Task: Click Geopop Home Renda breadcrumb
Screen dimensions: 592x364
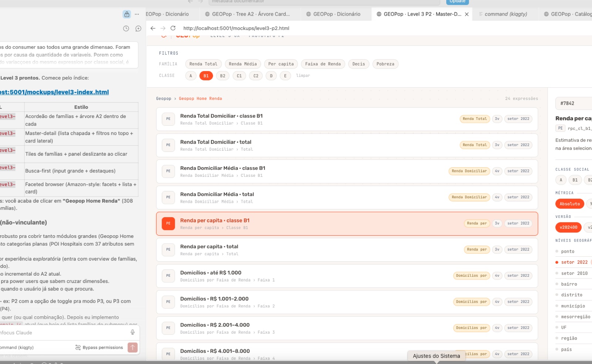Action: point(200,99)
